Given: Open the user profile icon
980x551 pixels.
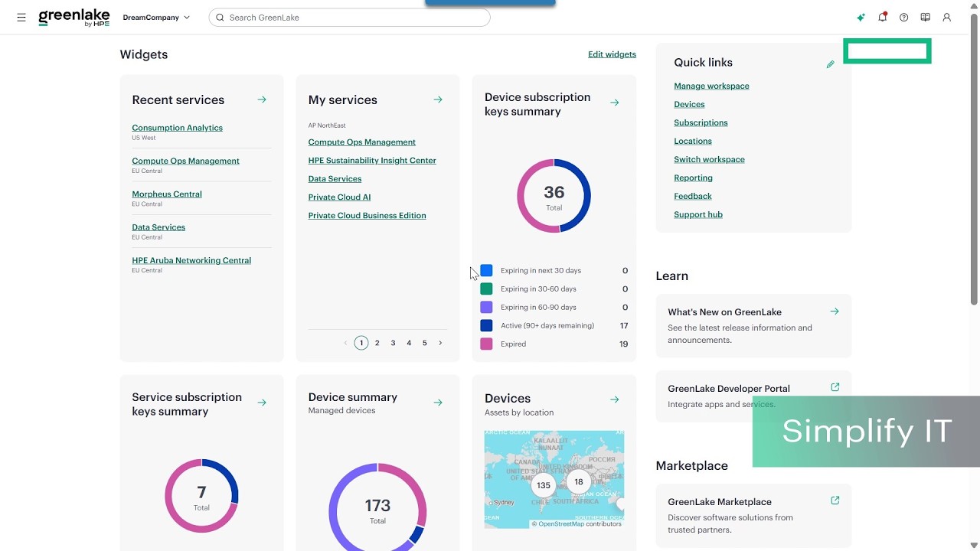Looking at the screenshot, I should [946, 17].
